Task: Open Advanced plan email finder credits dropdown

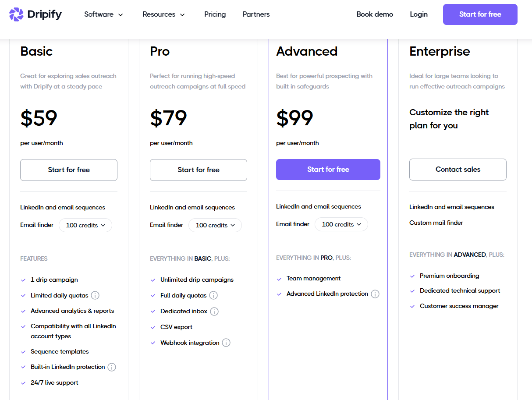Action: coord(341,224)
